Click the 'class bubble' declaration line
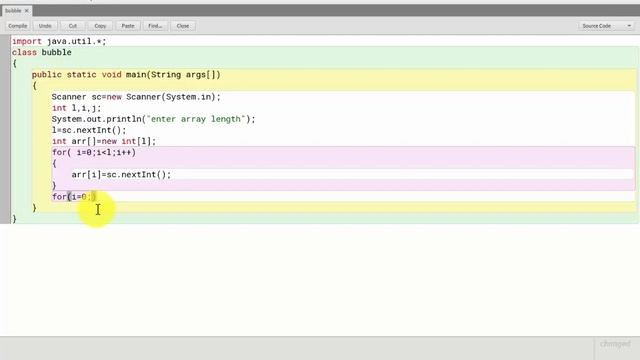 tap(42, 52)
